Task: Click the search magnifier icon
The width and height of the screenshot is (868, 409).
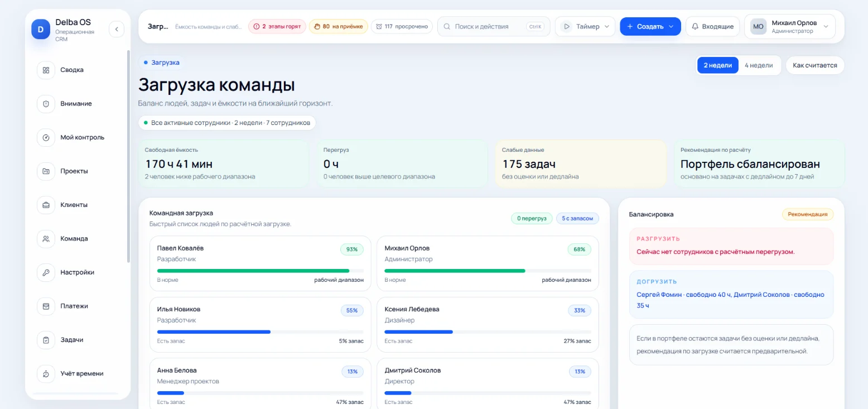Action: [447, 26]
